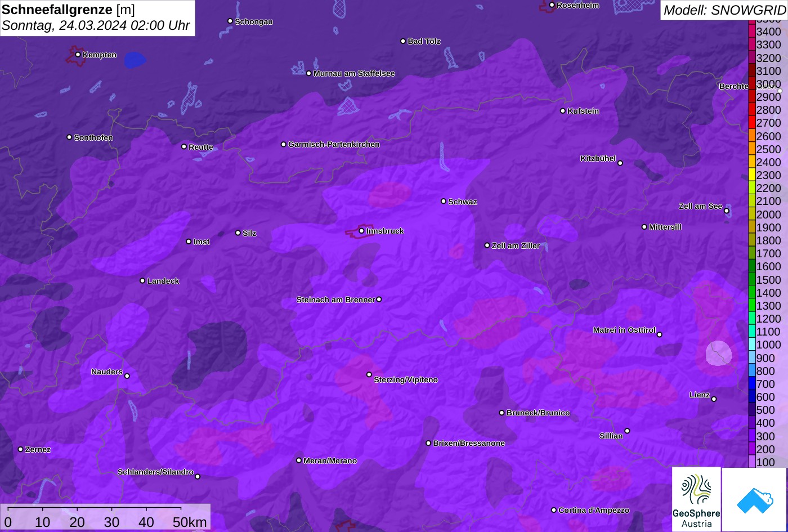
Task: Select the Sillian marker dot
Action: (x=627, y=431)
